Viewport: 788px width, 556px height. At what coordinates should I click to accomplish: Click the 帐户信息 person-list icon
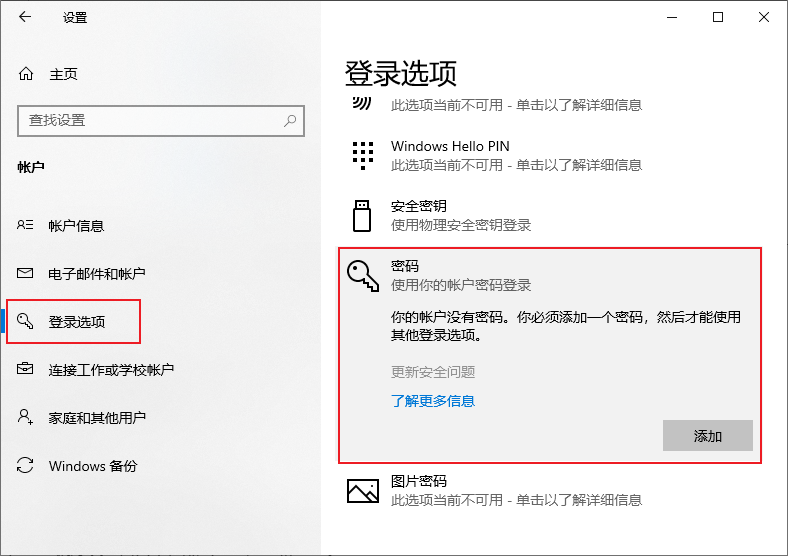(25, 225)
